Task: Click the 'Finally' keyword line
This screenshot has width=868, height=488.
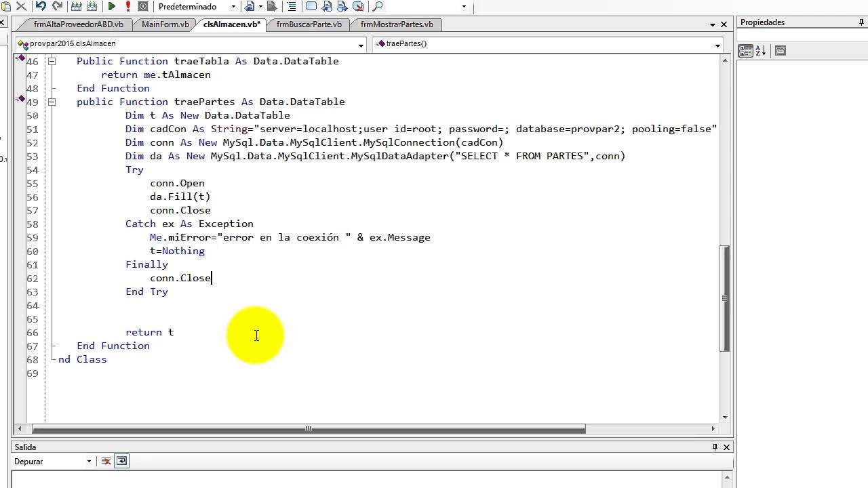Action: (x=146, y=264)
